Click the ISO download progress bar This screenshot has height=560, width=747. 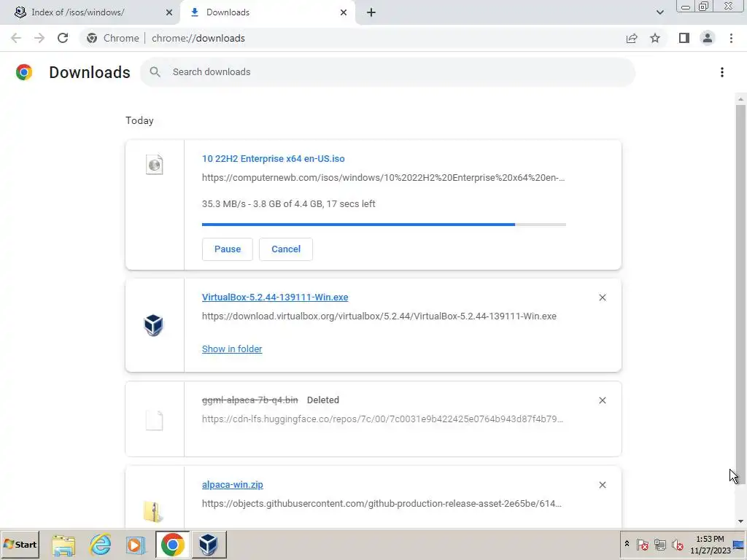(x=384, y=225)
